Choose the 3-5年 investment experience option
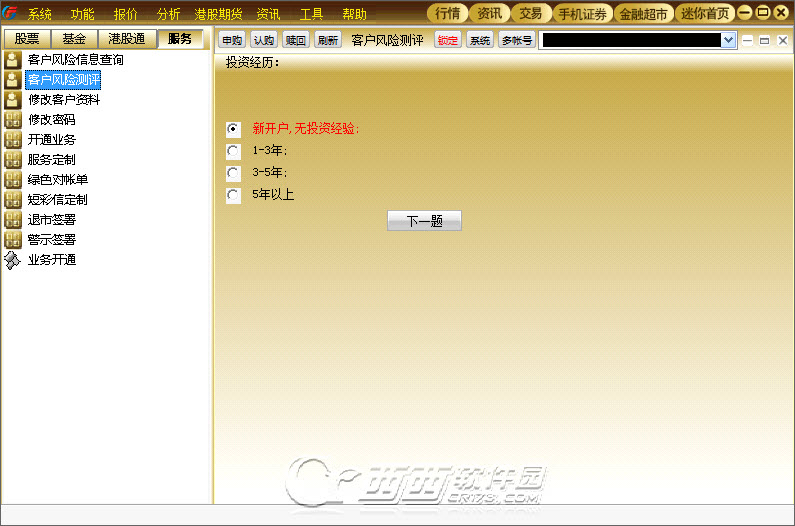 [x=233, y=173]
